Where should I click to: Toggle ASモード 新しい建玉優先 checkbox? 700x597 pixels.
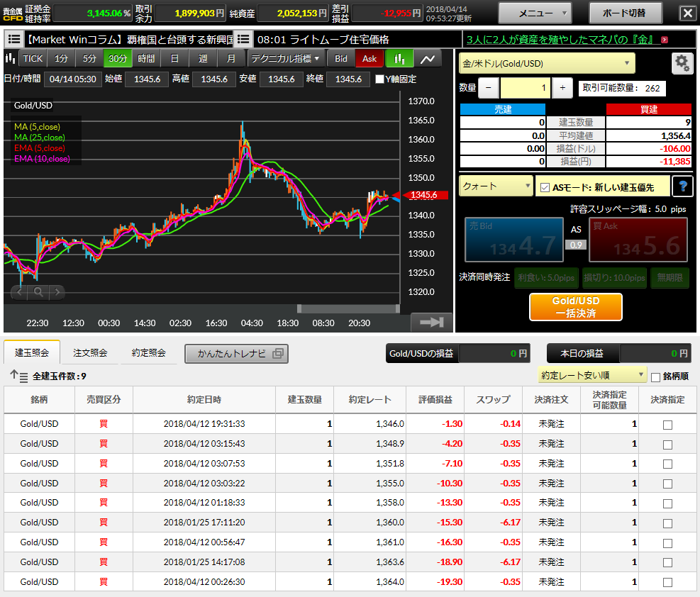point(545,187)
